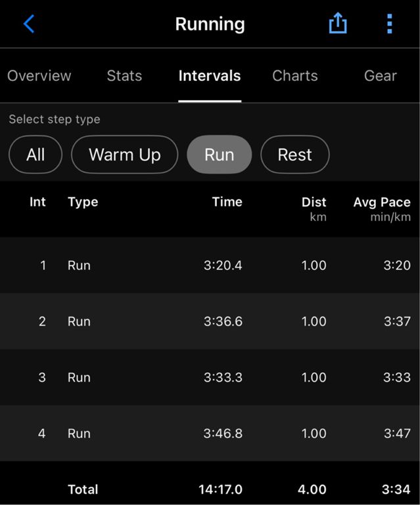Select interval 1 row with 3:20.4 time
Viewport: 420px width, 505px height.
pos(210,266)
